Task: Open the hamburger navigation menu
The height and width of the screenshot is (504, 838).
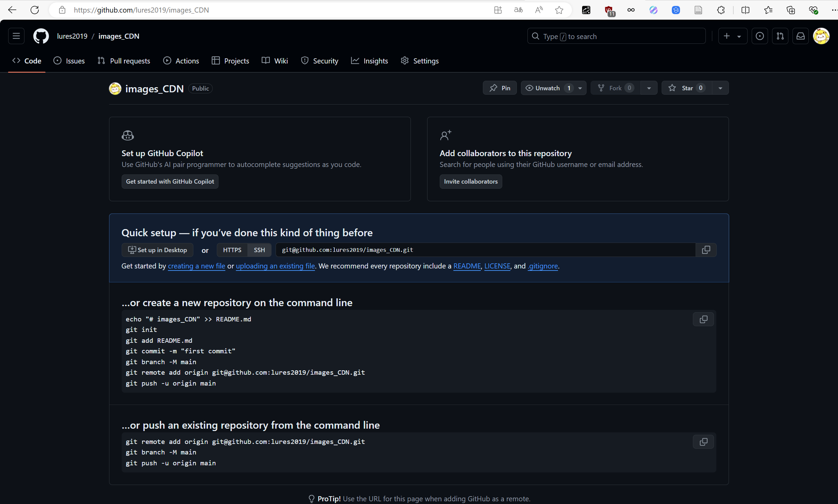Action: coord(16,36)
